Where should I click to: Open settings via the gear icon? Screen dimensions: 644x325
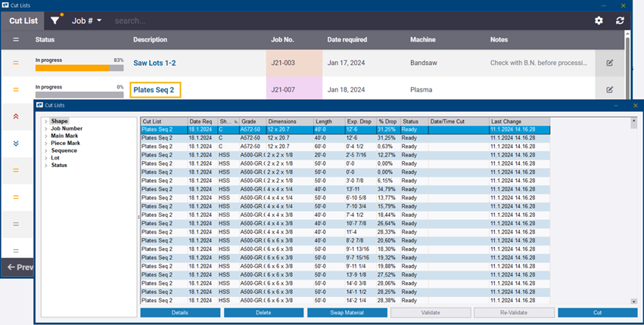(599, 20)
